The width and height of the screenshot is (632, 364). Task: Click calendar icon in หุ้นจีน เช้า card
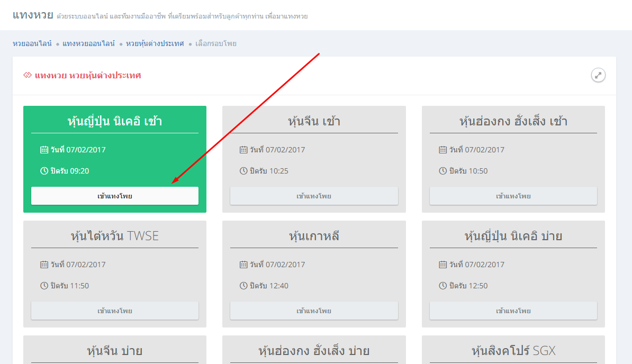(x=243, y=150)
